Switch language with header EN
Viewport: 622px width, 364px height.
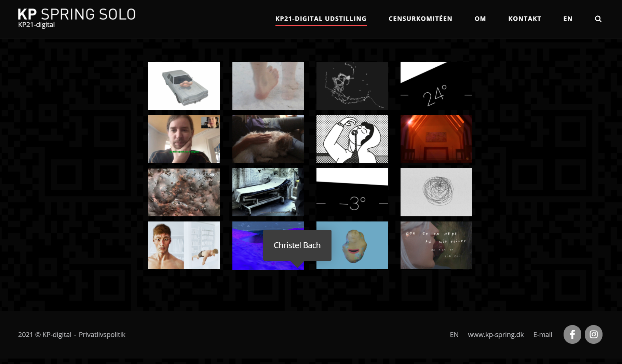(568, 19)
